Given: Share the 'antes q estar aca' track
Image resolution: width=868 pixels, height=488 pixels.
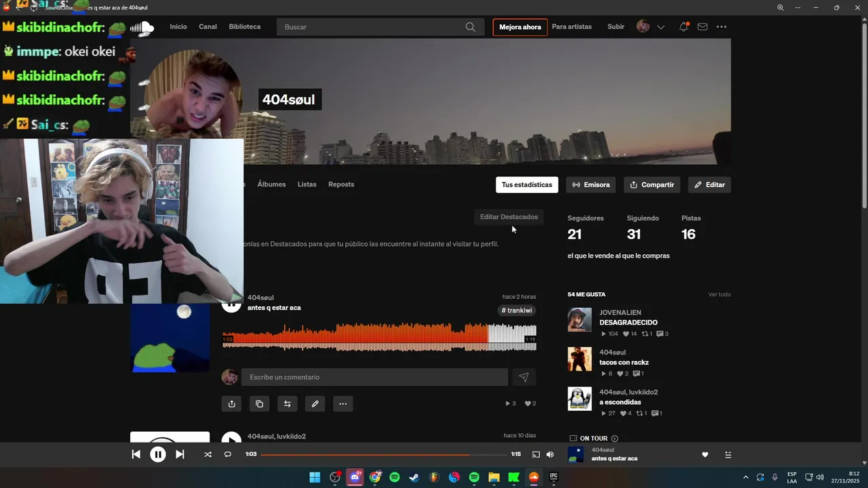Looking at the screenshot, I should pos(231,404).
